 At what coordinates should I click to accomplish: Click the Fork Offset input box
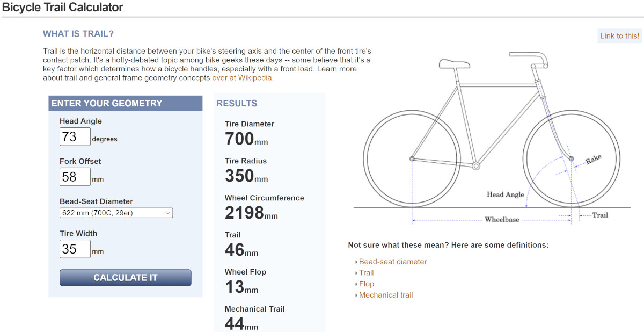point(75,177)
